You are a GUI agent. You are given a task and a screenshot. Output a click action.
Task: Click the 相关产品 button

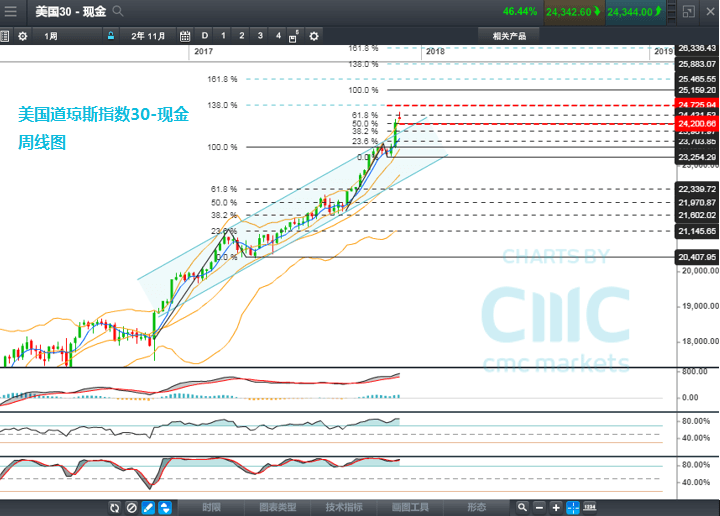(x=509, y=36)
